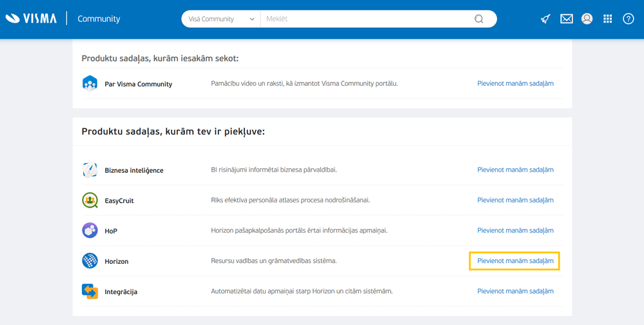Add Horizon to my sections
644x325 pixels.
(x=516, y=261)
